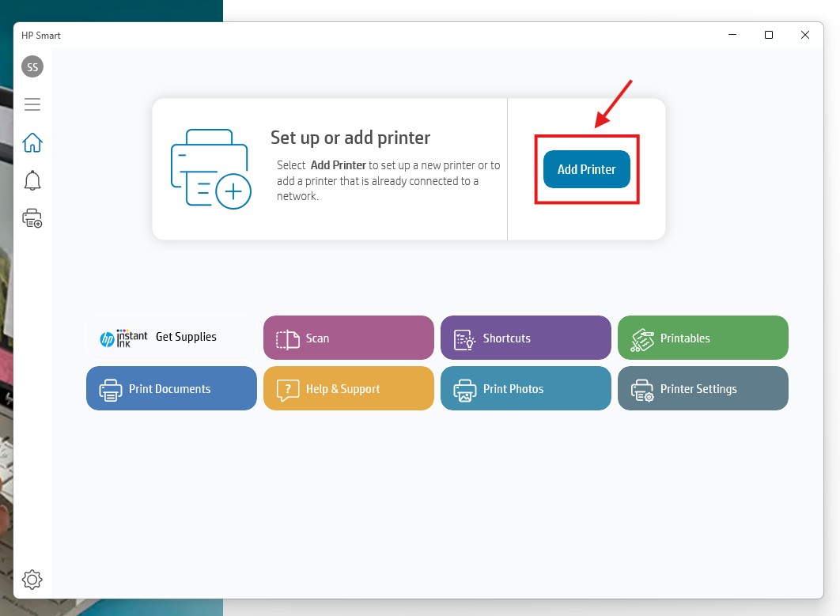Screen dimensions: 840x616
Task: Go to the Home icon in sidebar
Action: click(32, 143)
